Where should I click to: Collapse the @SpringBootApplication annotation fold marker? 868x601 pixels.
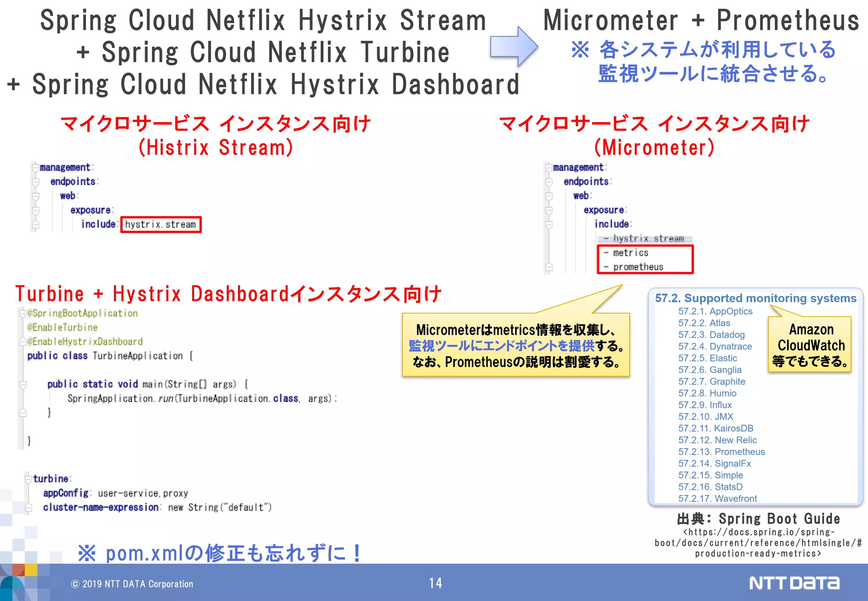23,314
